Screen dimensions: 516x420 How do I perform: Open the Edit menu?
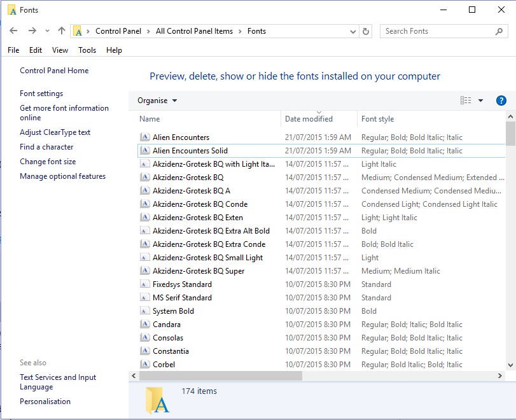[36, 50]
